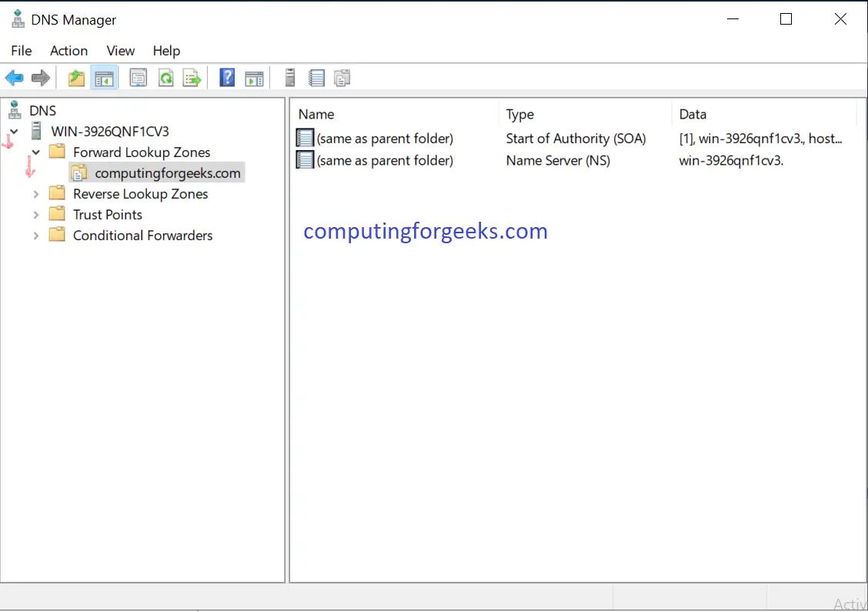Toggle the Show/Hide Action Pane icon
The width and height of the screenshot is (868, 612).
coord(254,77)
